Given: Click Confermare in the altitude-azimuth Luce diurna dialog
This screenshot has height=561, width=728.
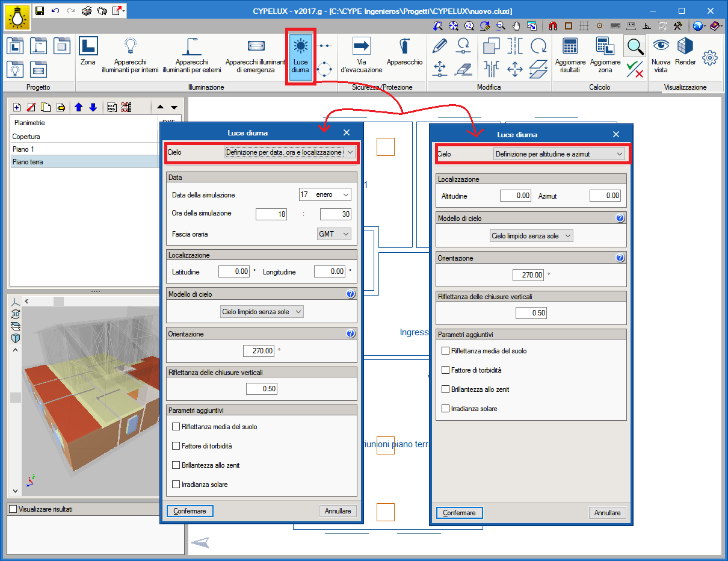Looking at the screenshot, I should [460, 513].
